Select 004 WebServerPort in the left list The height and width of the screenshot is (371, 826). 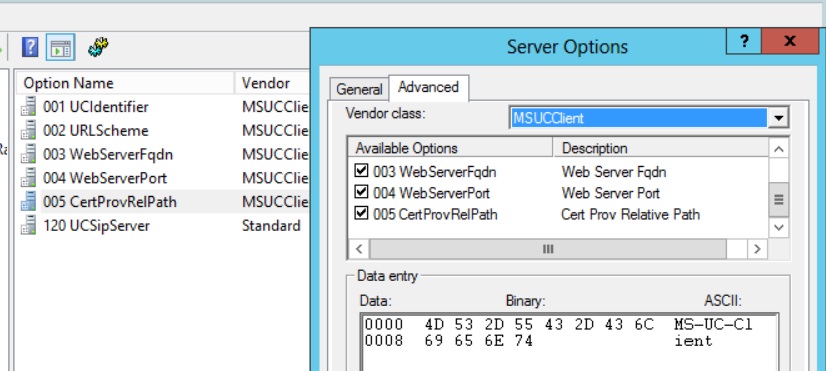(105, 178)
